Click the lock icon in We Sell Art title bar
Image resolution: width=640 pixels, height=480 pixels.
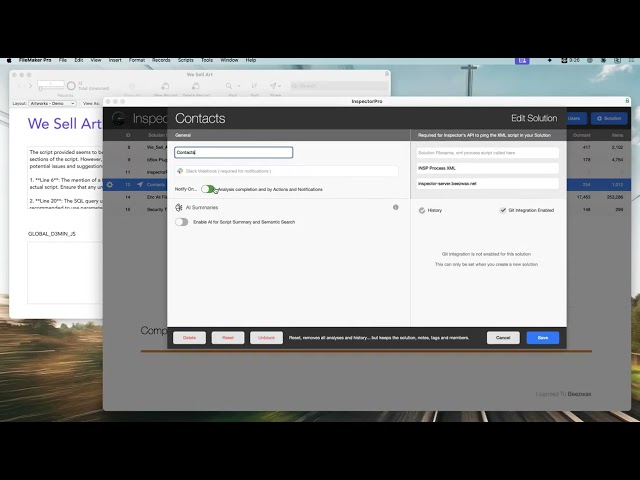point(387,74)
